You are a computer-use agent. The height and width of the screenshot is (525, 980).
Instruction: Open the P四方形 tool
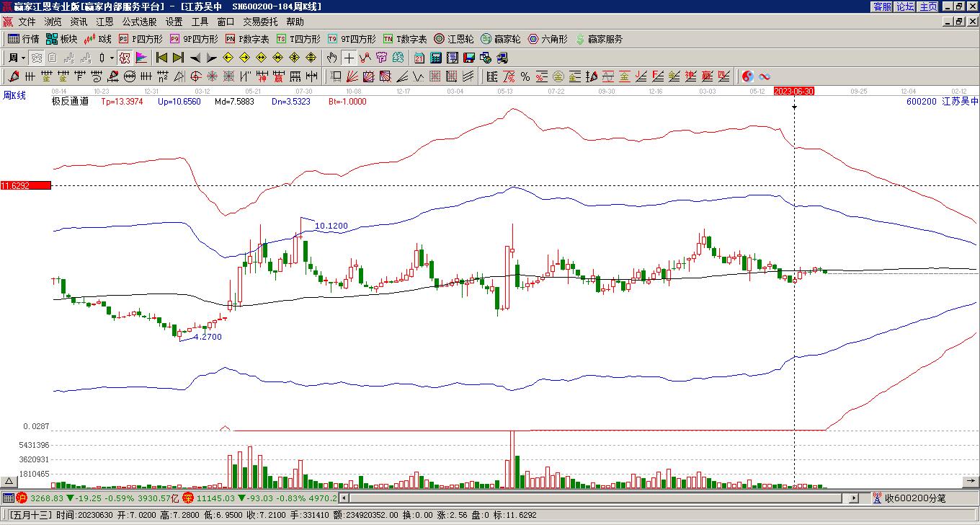[x=141, y=39]
